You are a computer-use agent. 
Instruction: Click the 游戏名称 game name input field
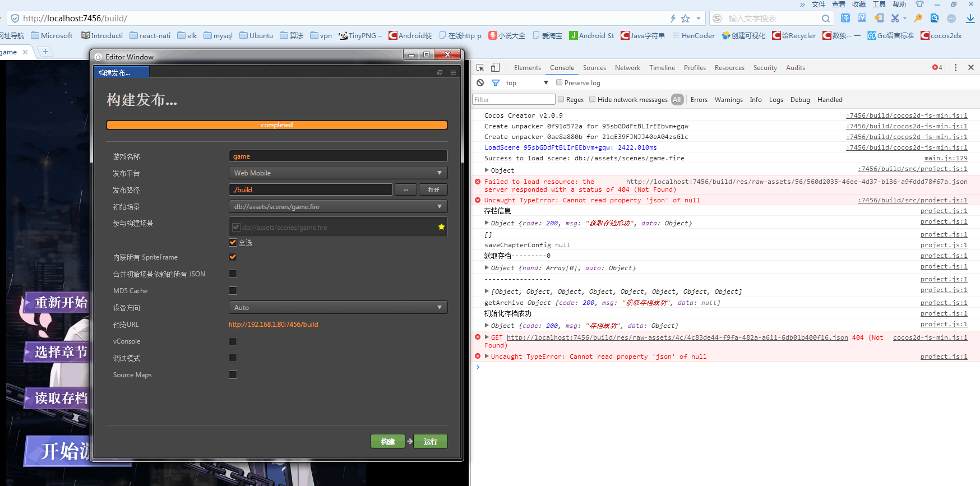tap(338, 156)
